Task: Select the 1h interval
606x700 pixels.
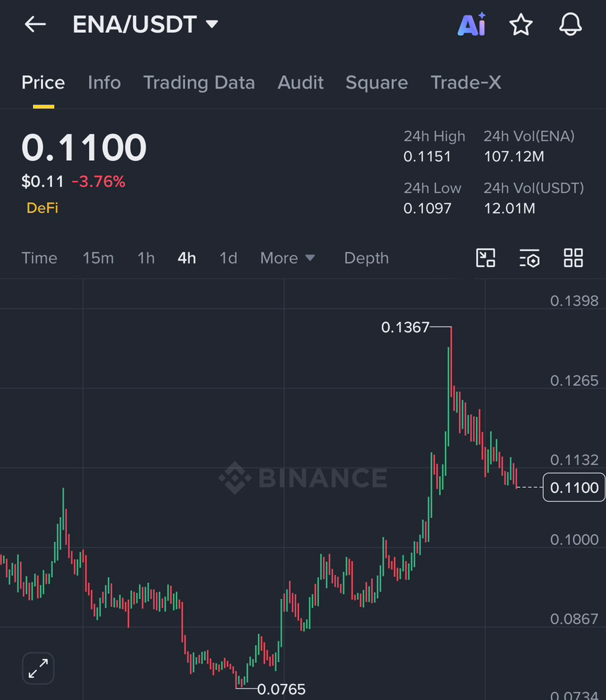Action: click(x=146, y=258)
